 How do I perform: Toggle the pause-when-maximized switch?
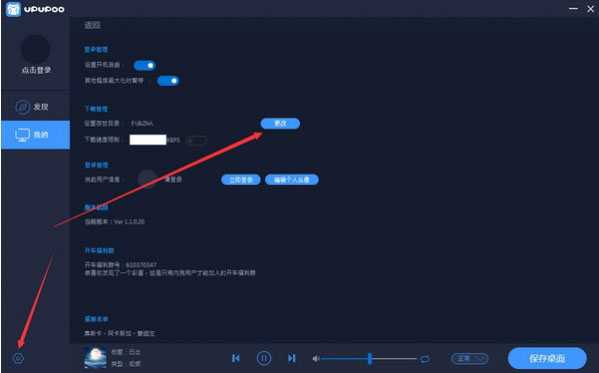(168, 81)
